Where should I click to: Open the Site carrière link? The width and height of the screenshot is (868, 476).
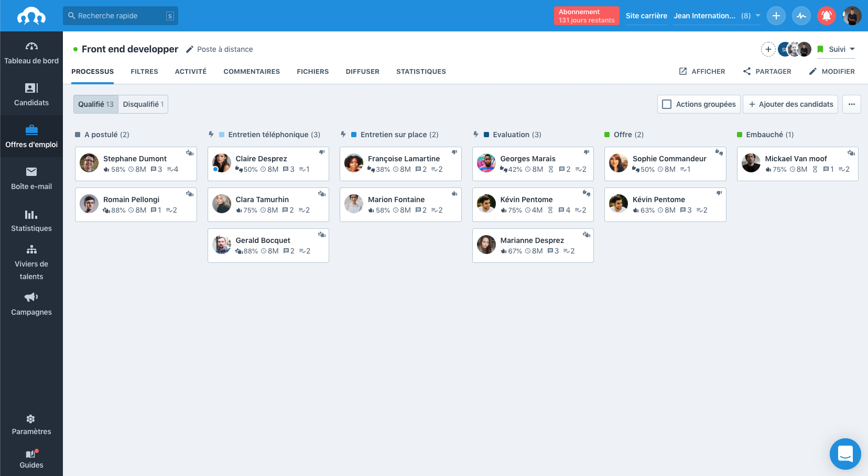(646, 16)
